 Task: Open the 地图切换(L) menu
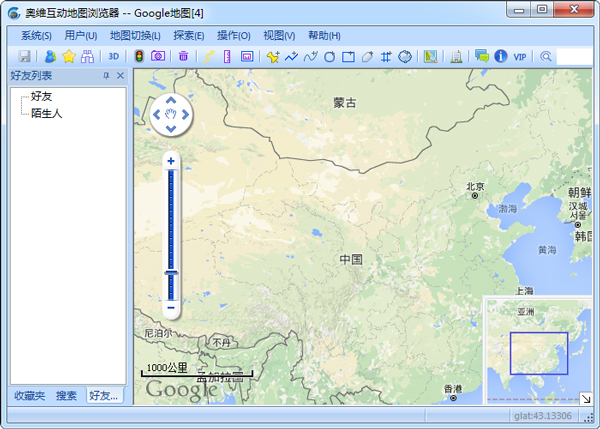pyautogui.click(x=135, y=36)
